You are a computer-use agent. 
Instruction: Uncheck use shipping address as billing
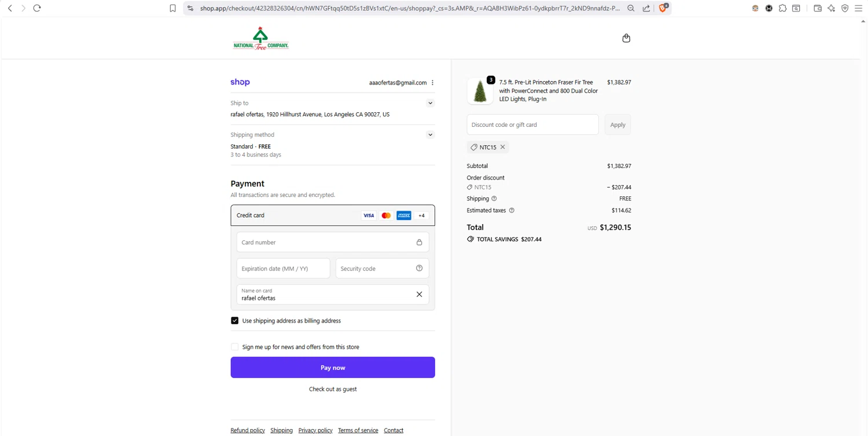pos(235,321)
